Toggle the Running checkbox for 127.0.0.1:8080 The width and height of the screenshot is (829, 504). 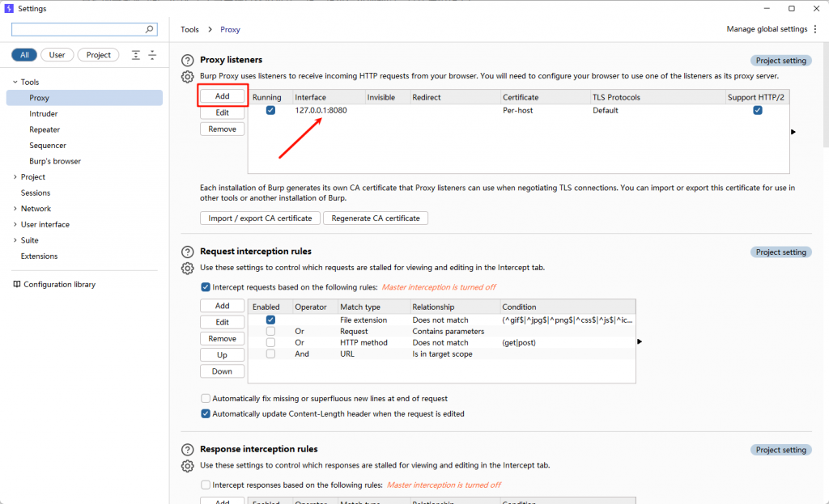[270, 110]
